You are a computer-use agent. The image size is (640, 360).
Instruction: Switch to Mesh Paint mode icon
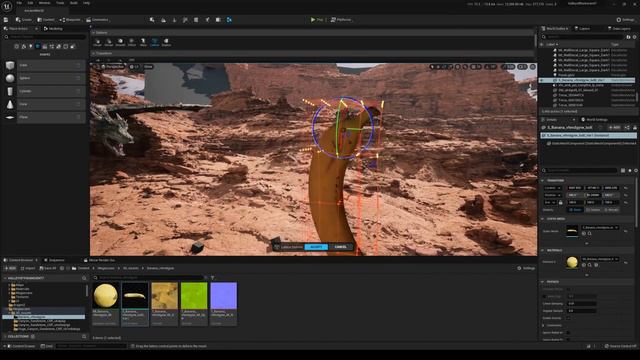pyautogui.click(x=185, y=20)
